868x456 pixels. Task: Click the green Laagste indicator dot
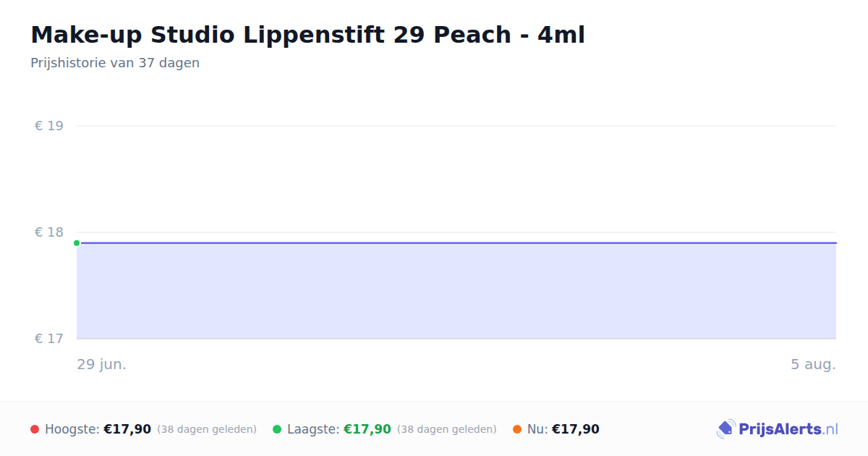(x=277, y=429)
